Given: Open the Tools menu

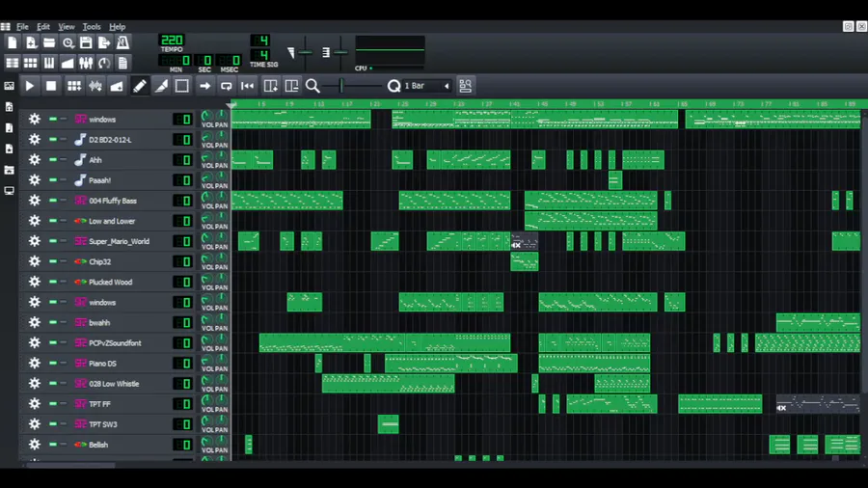Looking at the screenshot, I should click(92, 27).
